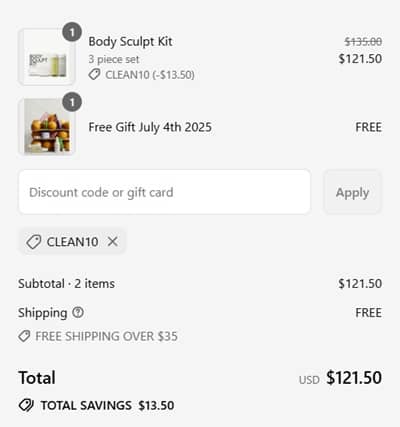Click the struck-through $135.00 original price
Screen dimensions: 400x427
coord(363,42)
